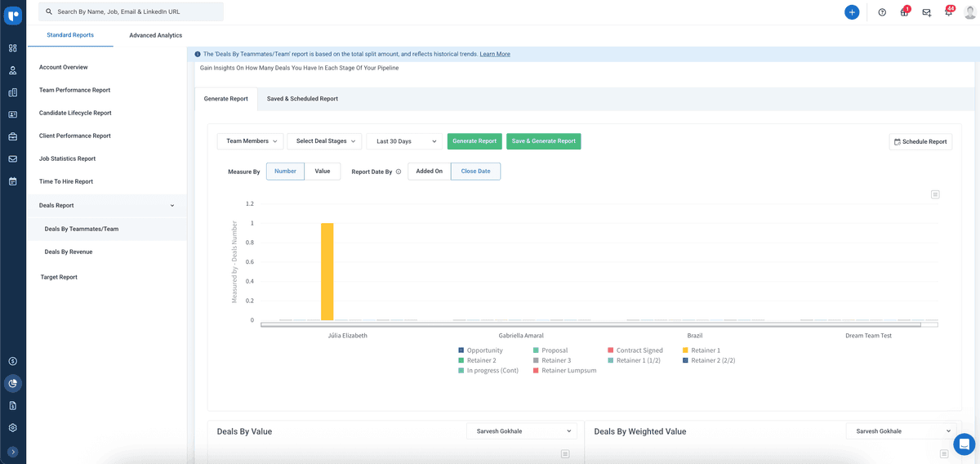
Task: Open the calendar icon in sidebar
Action: click(13, 181)
